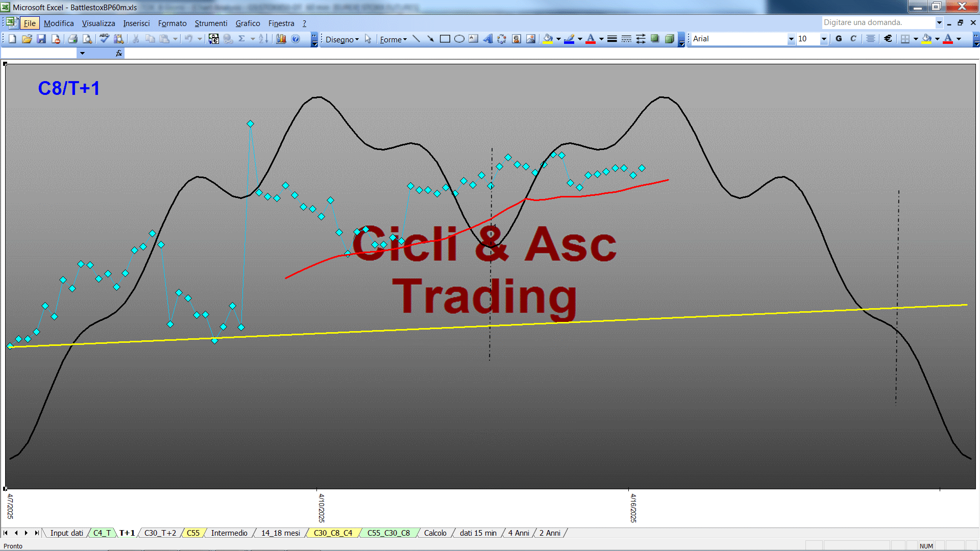Expand the Undo history dropdown arrow
This screenshot has height=551, width=980.
[x=200, y=39]
